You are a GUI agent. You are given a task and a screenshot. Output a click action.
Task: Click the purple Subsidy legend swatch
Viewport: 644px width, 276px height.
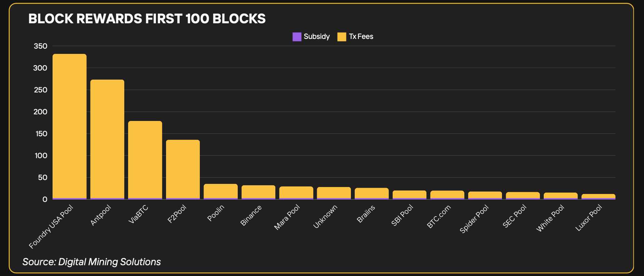click(297, 37)
